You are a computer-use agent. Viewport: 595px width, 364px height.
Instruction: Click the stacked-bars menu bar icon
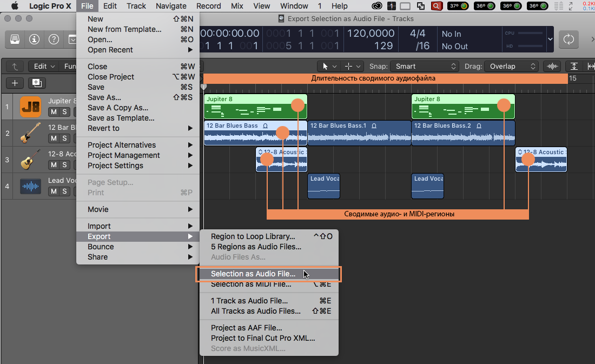point(559,6)
